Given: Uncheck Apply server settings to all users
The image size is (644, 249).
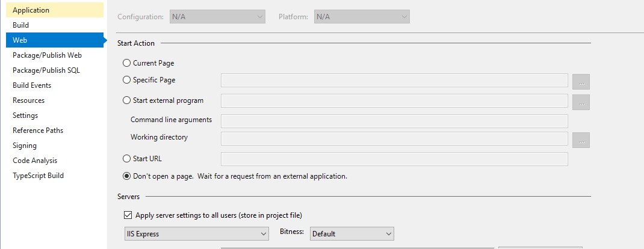Looking at the screenshot, I should pyautogui.click(x=128, y=215).
